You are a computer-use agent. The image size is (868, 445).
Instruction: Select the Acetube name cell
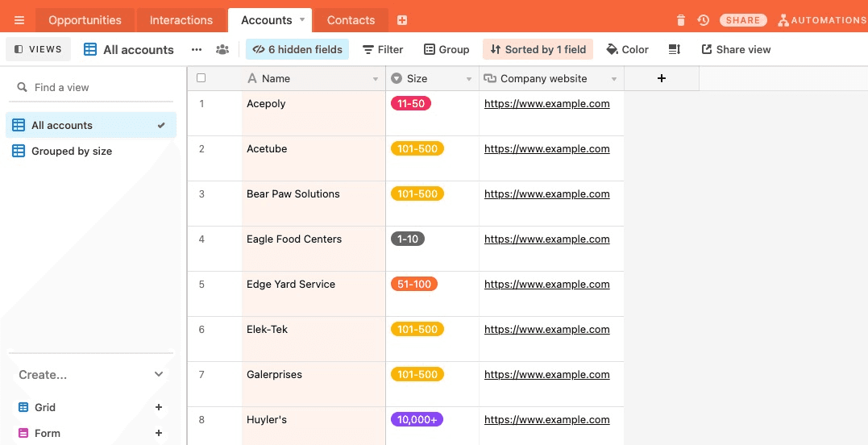pyautogui.click(x=314, y=158)
